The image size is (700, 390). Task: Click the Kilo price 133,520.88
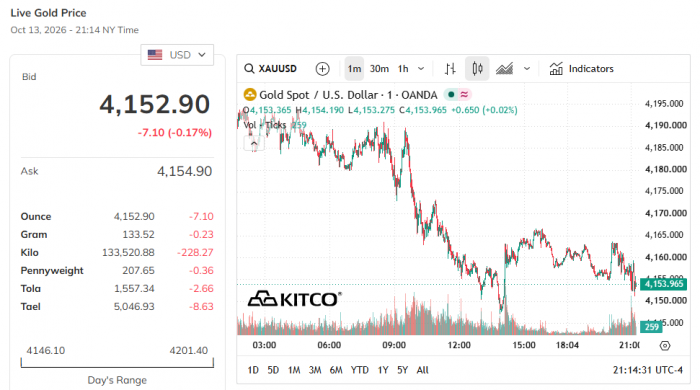tap(128, 253)
